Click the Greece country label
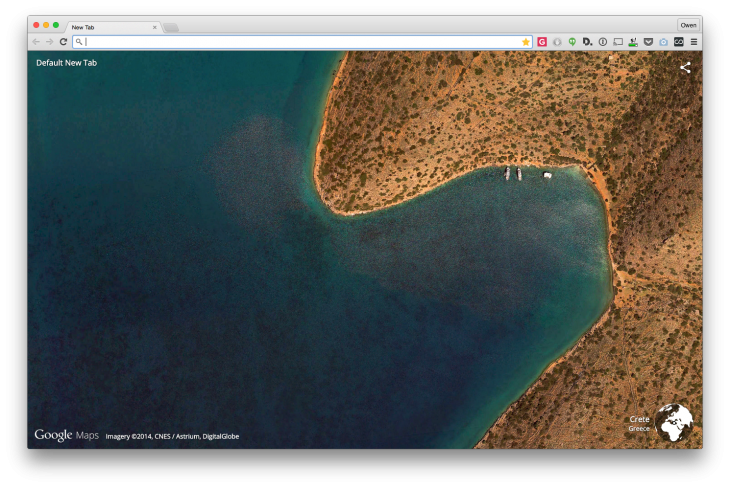Image resolution: width=730 pixels, height=488 pixels. click(639, 429)
